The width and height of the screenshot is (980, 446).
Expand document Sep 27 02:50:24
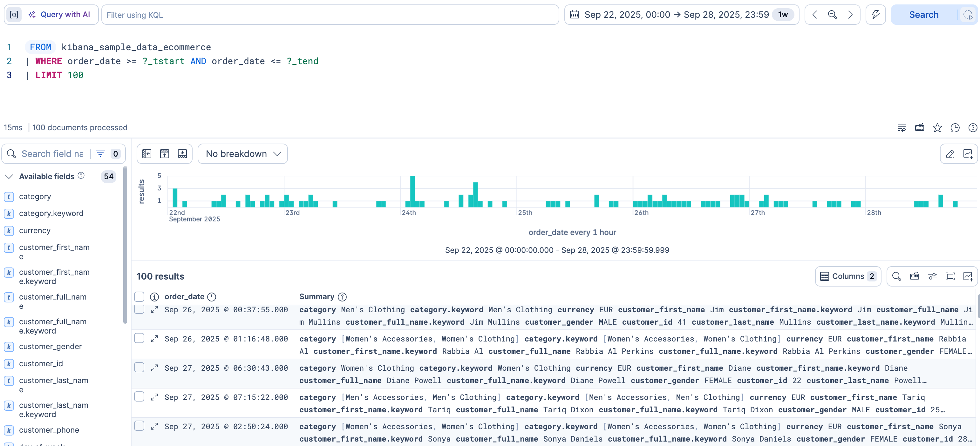[154, 427]
